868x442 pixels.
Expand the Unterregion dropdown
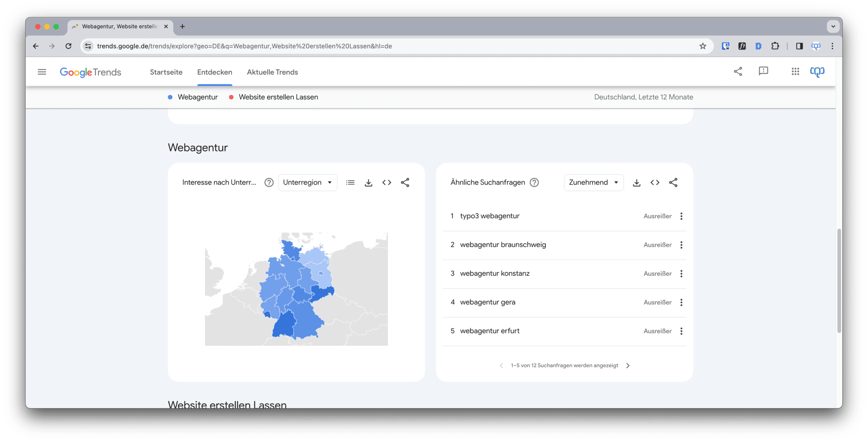pyautogui.click(x=308, y=183)
